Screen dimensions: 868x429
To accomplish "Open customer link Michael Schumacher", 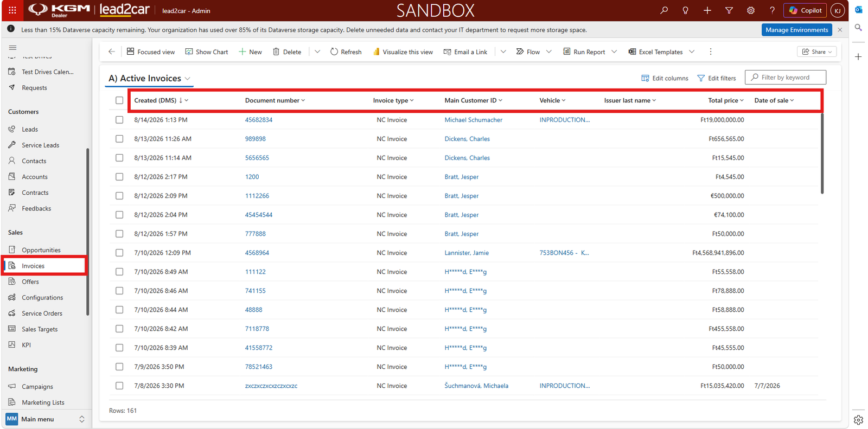I will point(474,120).
